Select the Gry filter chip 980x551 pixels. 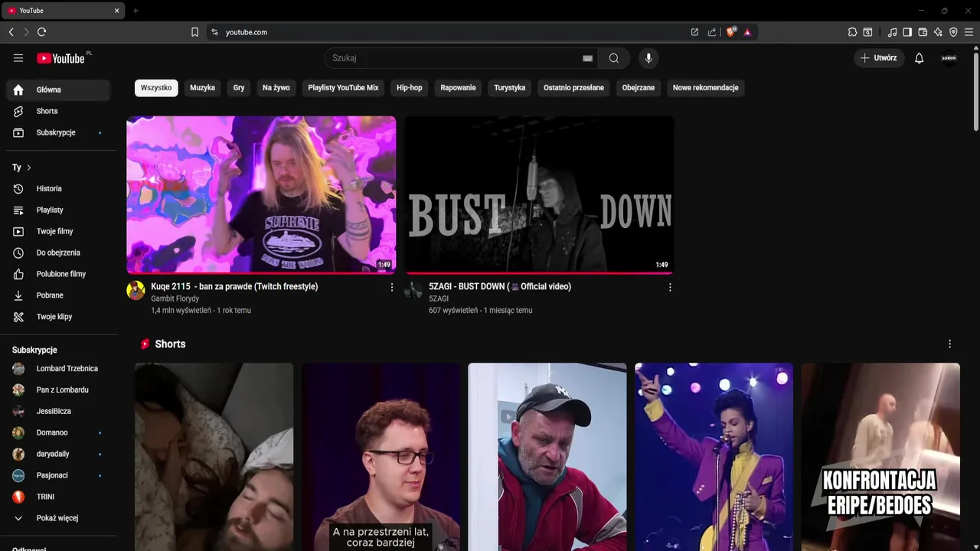coord(239,88)
